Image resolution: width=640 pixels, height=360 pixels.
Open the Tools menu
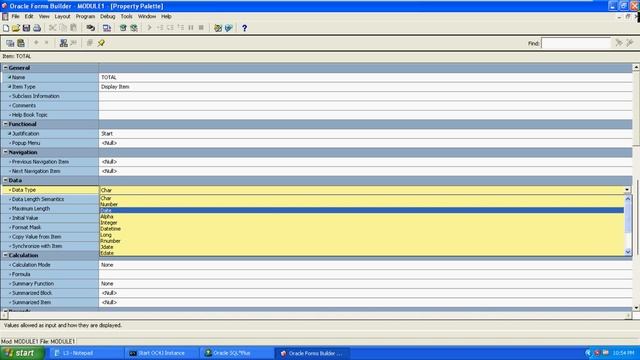click(127, 16)
